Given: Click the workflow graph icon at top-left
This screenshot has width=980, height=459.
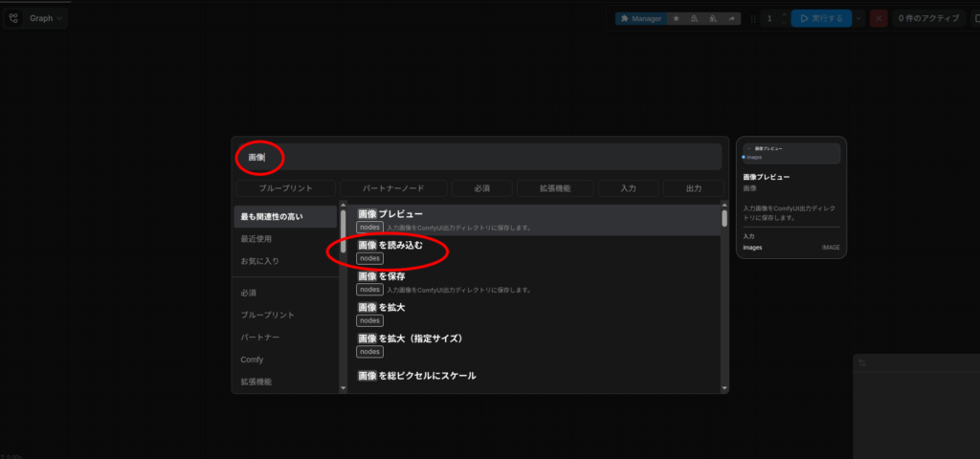Looking at the screenshot, I should (x=13, y=18).
